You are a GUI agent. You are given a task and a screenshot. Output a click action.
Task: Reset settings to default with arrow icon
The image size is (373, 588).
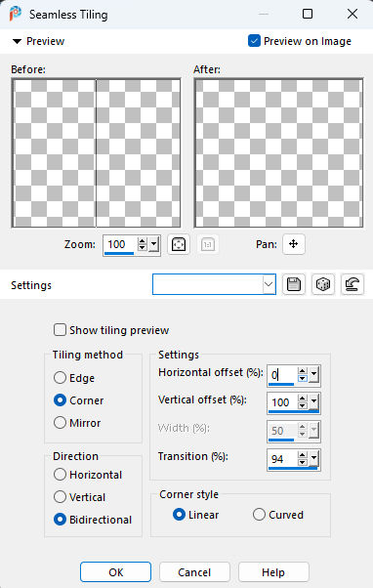(x=352, y=284)
